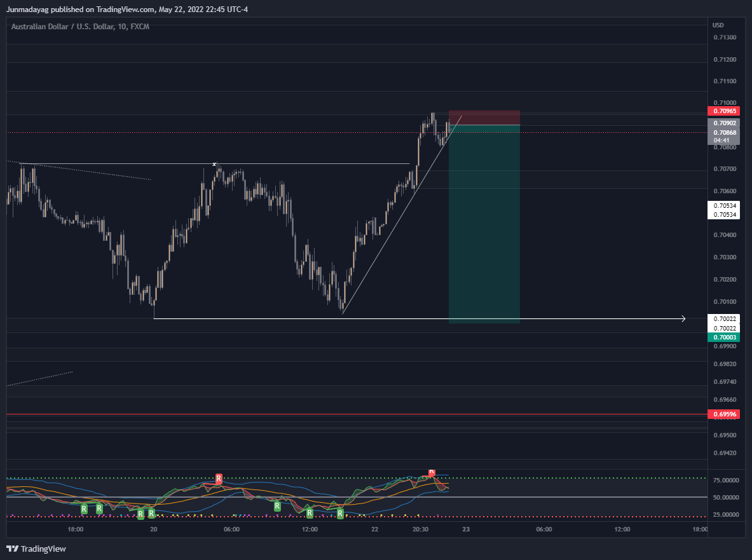Viewport: 752px width, 560px height.
Task: Click the USD currency label on the price axis
Action: click(718, 25)
